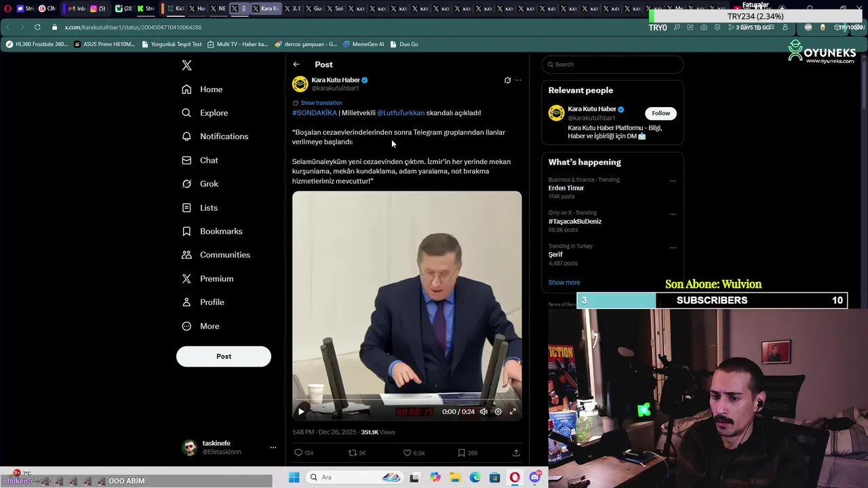The width and height of the screenshot is (868, 488).
Task: Open the ASUS Prime H610M bookmark
Action: pos(104,44)
